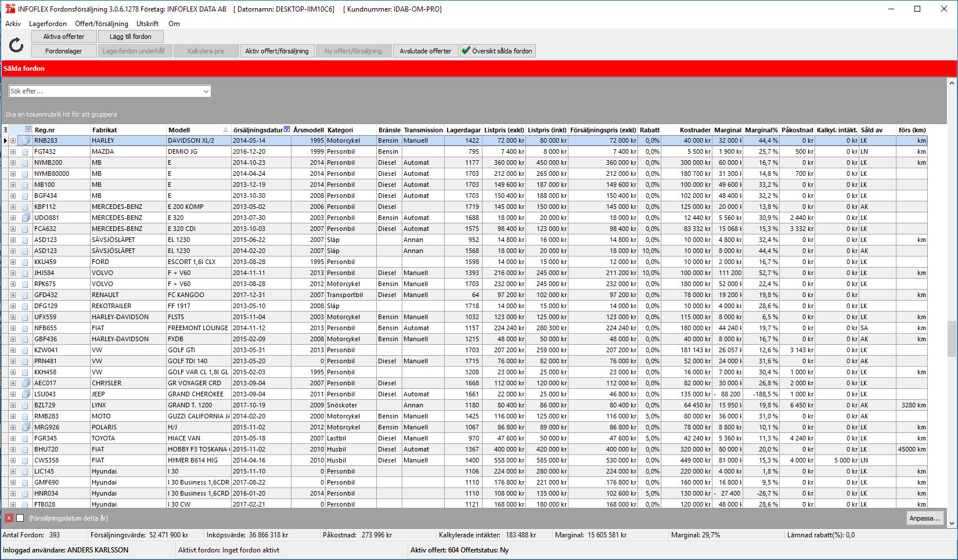Expand the KKU459 row
This screenshot has height=560, width=958.
(x=13, y=262)
